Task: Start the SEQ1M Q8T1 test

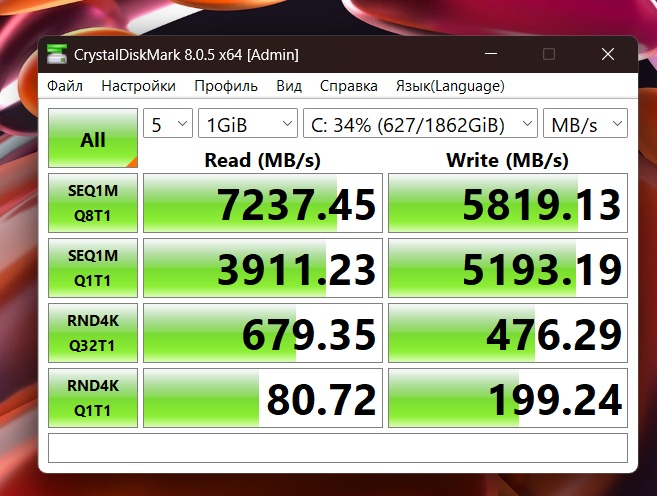Action: pos(93,203)
